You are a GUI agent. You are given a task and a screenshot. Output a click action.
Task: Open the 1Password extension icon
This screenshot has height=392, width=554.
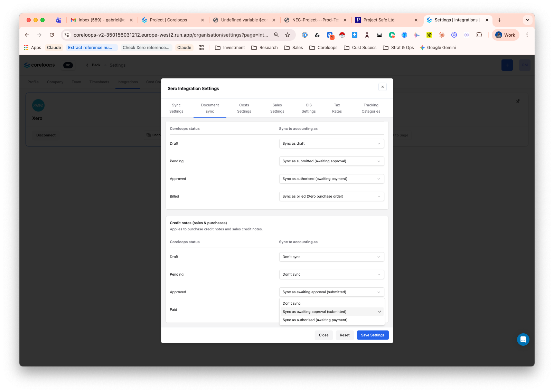pyautogui.click(x=305, y=35)
